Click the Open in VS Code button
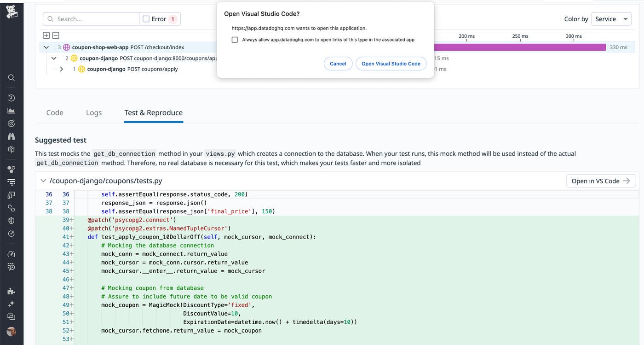 tap(601, 181)
